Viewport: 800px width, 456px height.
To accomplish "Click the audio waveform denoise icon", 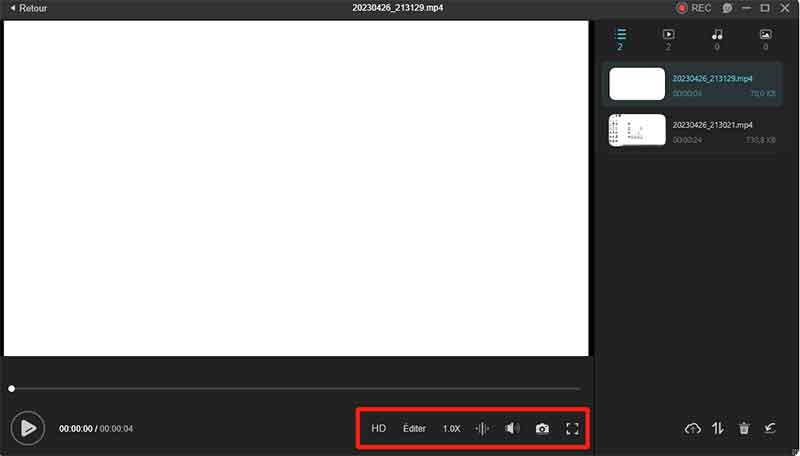I will [482, 428].
